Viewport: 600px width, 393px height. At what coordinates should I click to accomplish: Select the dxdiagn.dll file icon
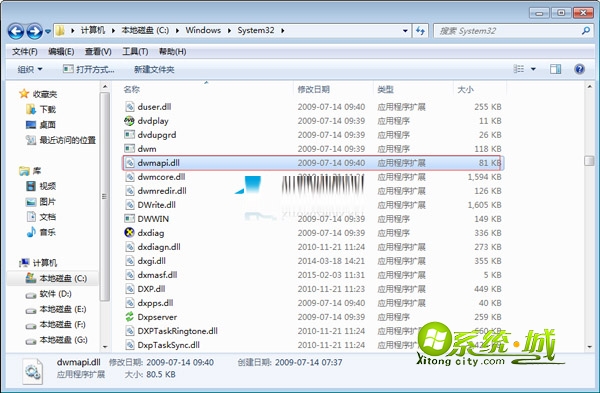tap(130, 247)
